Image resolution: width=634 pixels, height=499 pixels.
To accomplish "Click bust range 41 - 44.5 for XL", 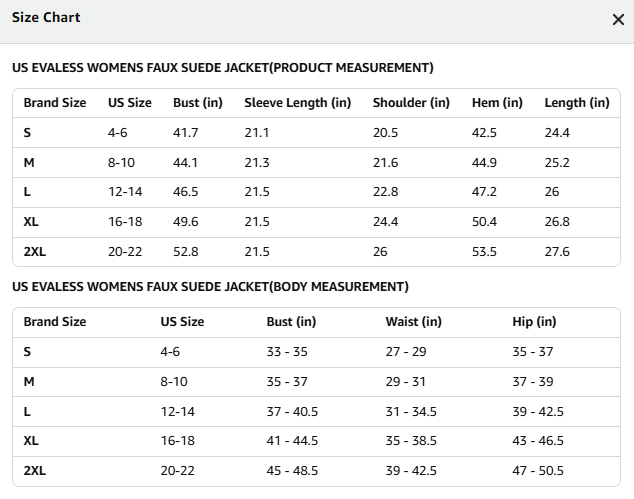I will 292,441.
